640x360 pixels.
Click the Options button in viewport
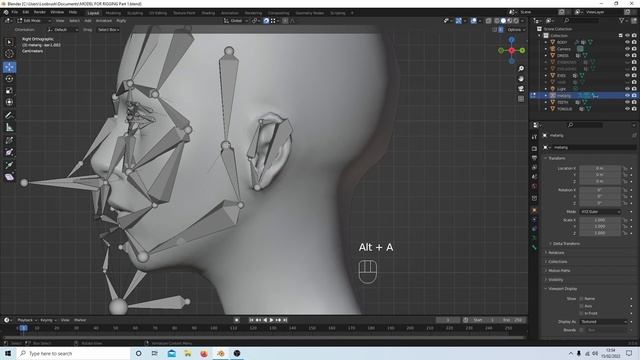pos(516,30)
